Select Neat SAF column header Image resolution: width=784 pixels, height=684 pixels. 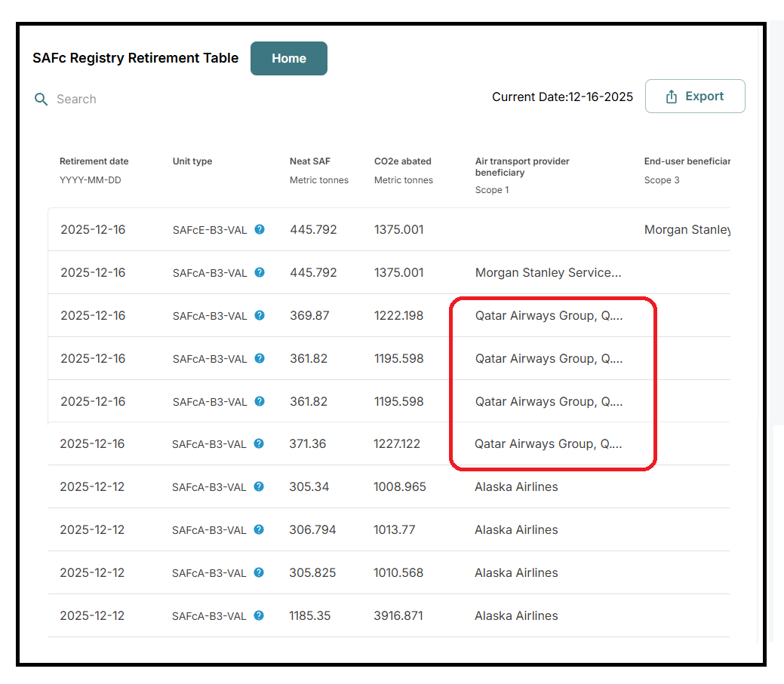point(310,161)
